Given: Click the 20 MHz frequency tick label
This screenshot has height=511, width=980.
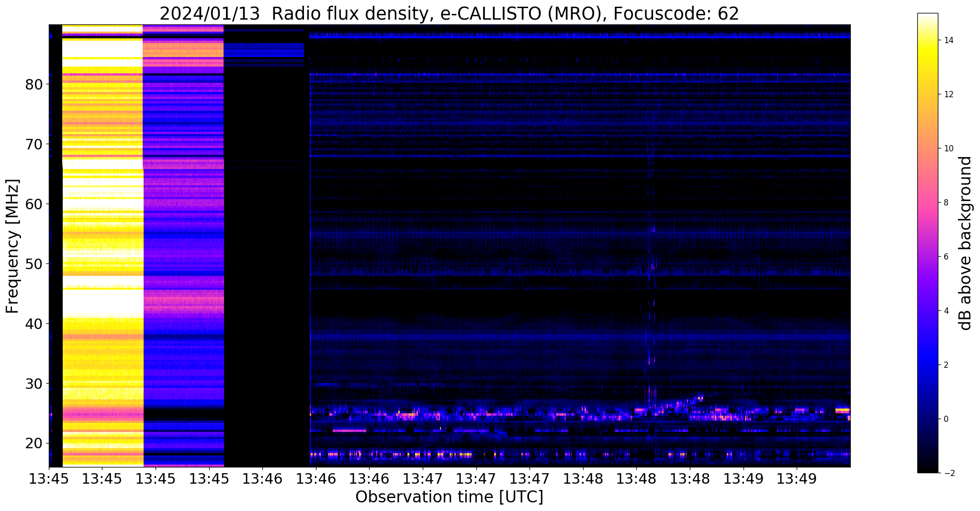Looking at the screenshot, I should (x=34, y=443).
